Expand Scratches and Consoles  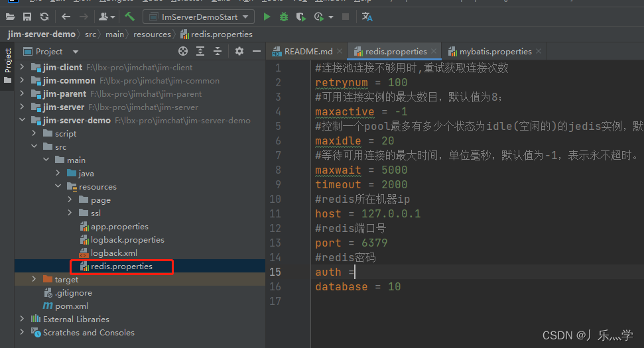point(22,332)
